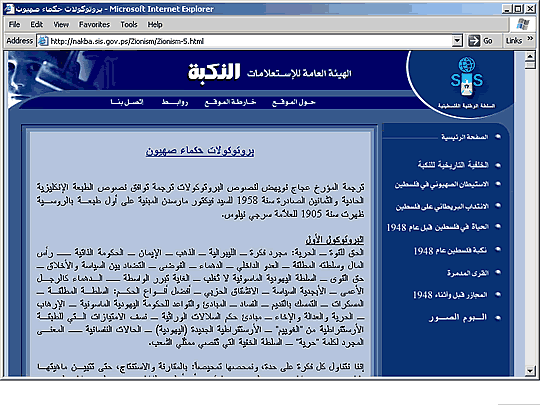Open the حول الموقع nav link
The width and height of the screenshot is (540, 405).
[x=293, y=102]
